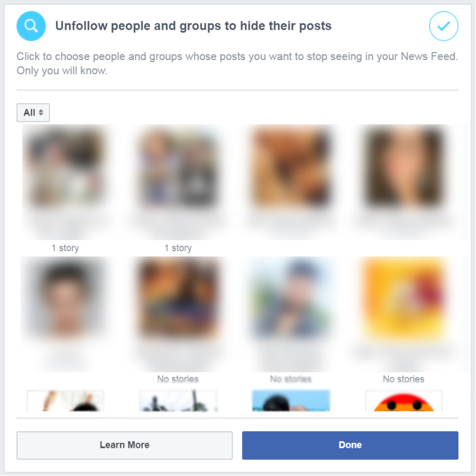Click the blue magnifier search icon
476x476 pixels.
(x=31, y=26)
